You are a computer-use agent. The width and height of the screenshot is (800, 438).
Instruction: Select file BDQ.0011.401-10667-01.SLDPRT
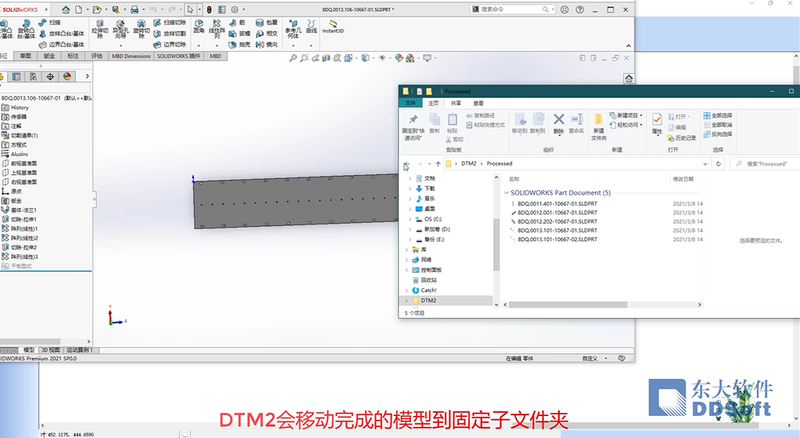[558, 204]
